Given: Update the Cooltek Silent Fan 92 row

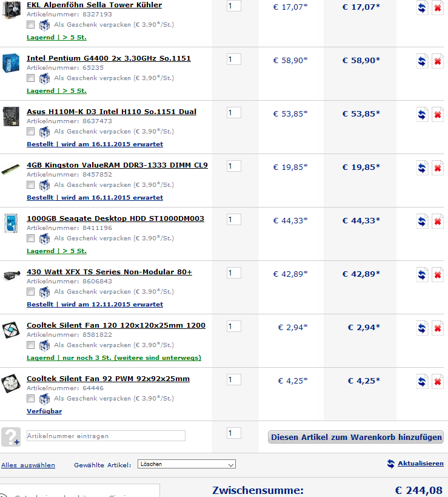Looking at the screenshot, I should [x=422, y=382].
